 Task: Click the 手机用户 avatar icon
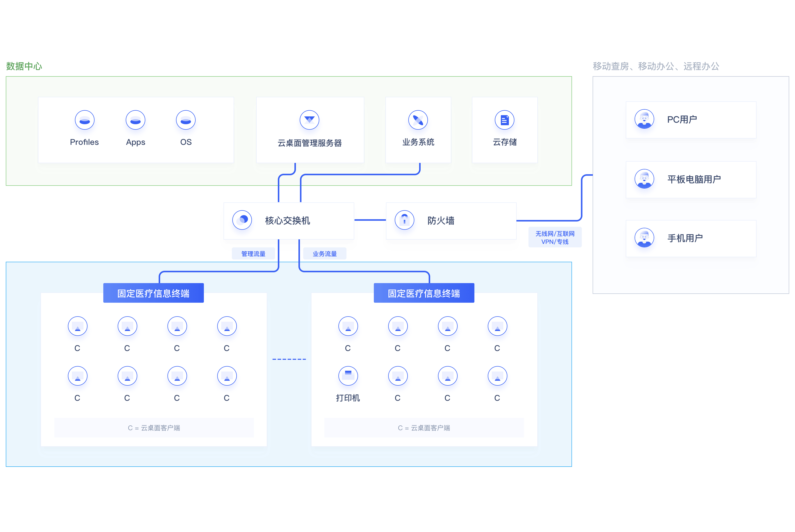pyautogui.click(x=644, y=238)
